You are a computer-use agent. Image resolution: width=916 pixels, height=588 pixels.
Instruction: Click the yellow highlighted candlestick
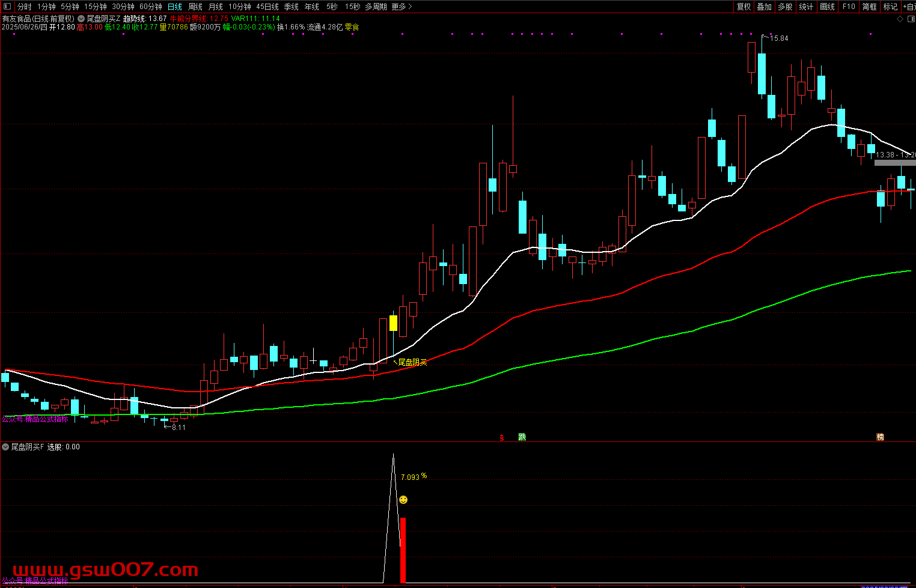coord(393,323)
